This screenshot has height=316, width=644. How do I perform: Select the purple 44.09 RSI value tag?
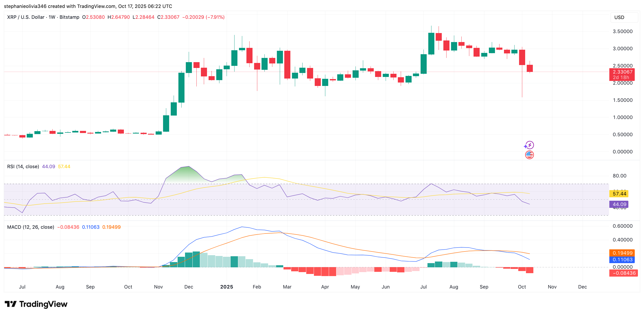pos(619,204)
